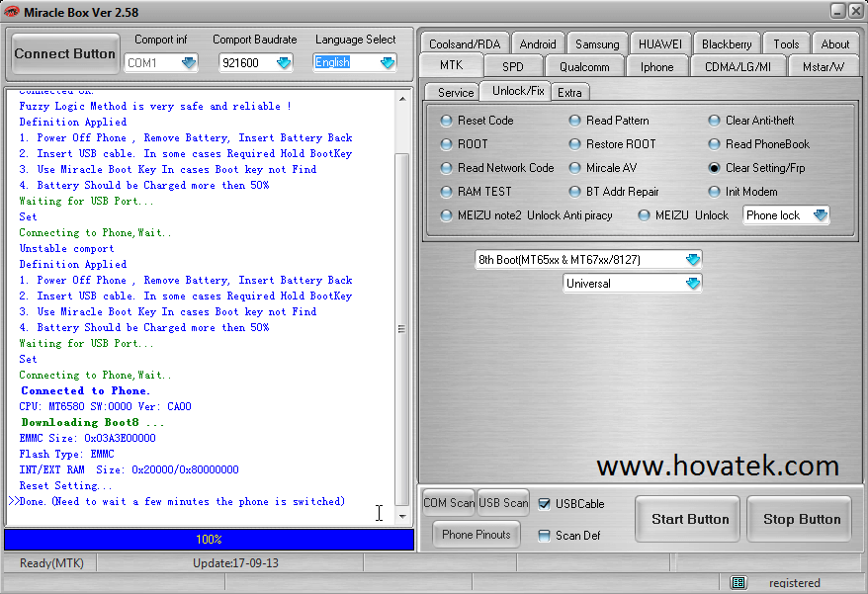This screenshot has width=868, height=594.
Task: Close the Miracle Box window
Action: pos(856,11)
